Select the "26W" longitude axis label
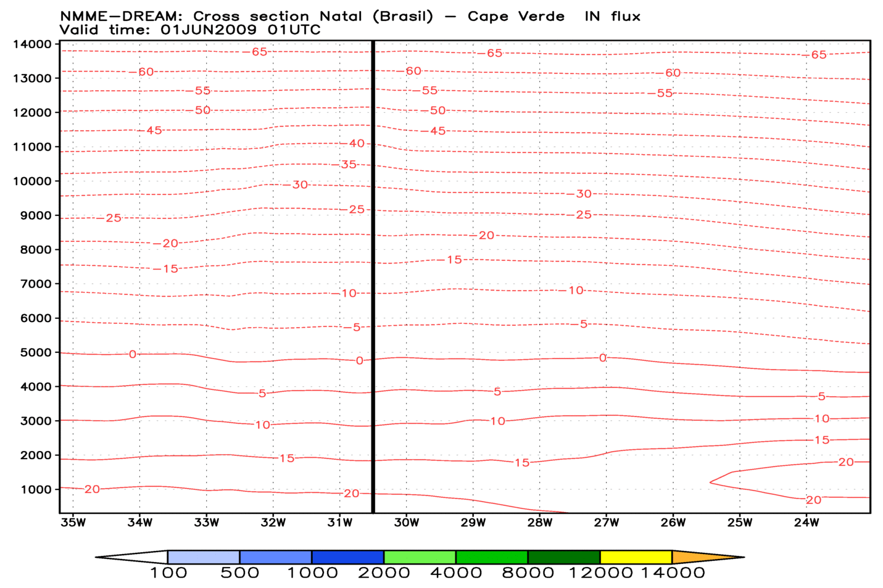 (x=673, y=523)
